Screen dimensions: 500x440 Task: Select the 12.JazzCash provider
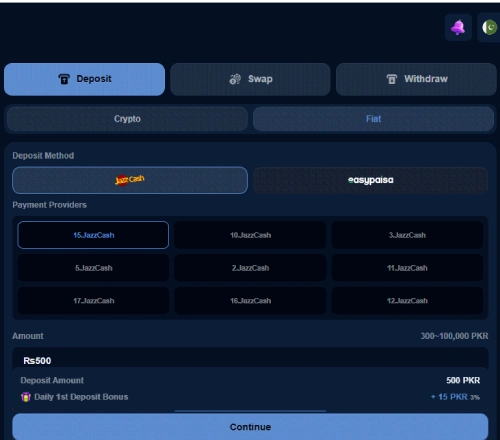[x=407, y=301]
